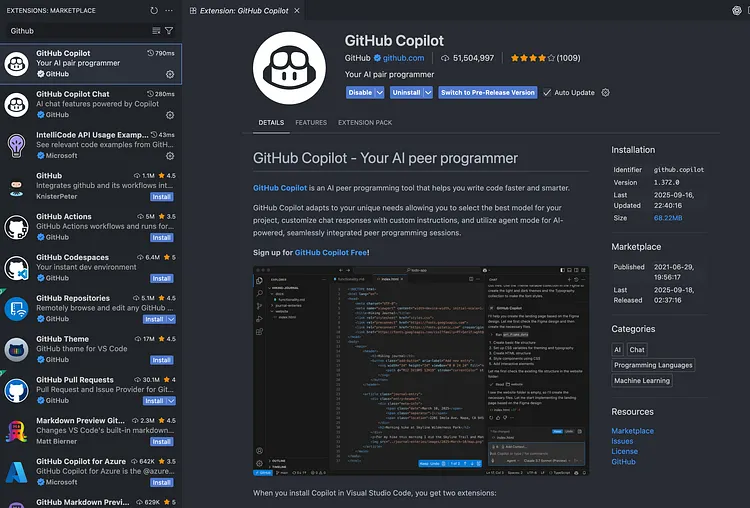Open the Extensions panel more actions menu
750x508 pixels.
coord(169,11)
